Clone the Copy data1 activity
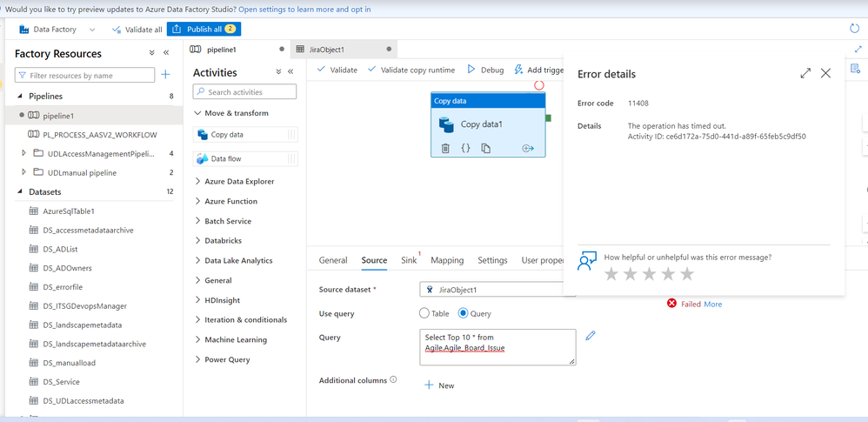The height and width of the screenshot is (422, 868). coord(485,148)
